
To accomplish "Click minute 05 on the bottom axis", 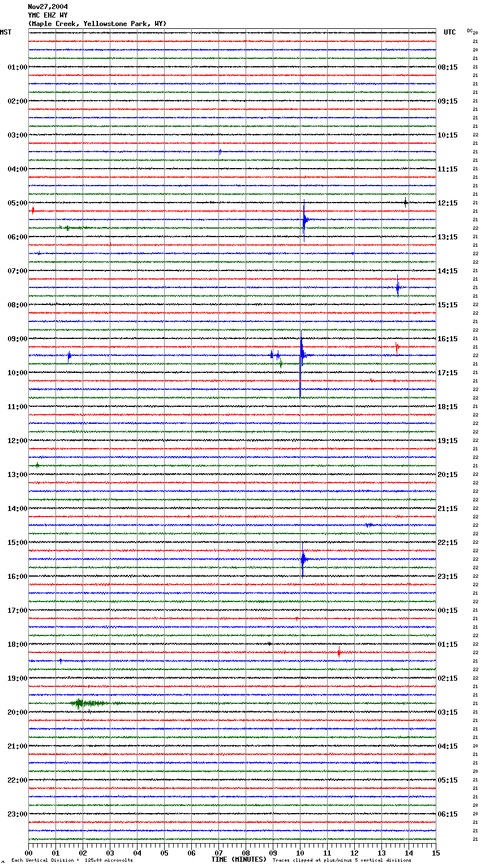I will (x=164, y=853).
